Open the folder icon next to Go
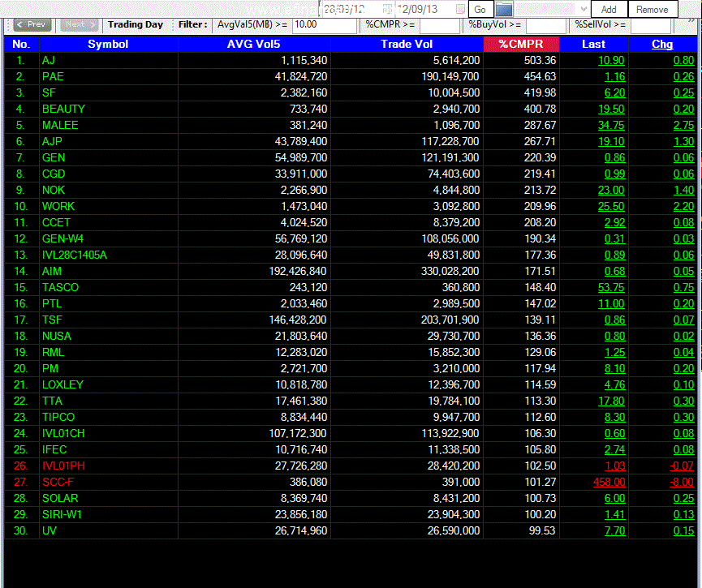The height and width of the screenshot is (588, 702). point(504,10)
